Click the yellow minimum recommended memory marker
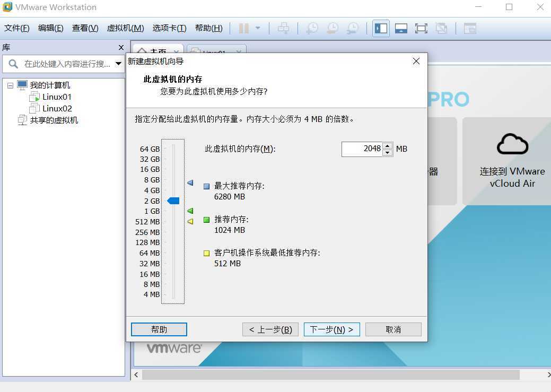Viewport: 551px width, 392px height. coord(190,222)
